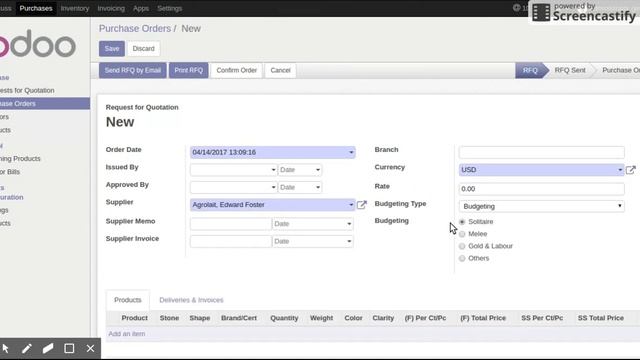The image size is (640, 360).
Task: Select the Melee budgeting option
Action: tap(462, 234)
